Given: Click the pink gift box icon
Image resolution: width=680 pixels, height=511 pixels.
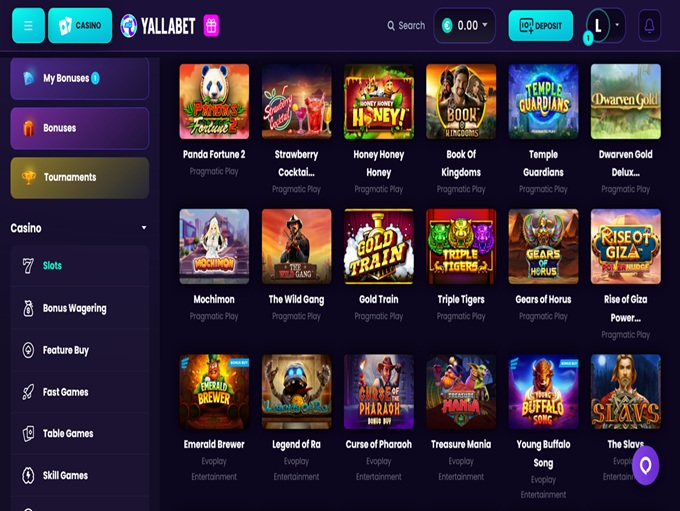Looking at the screenshot, I should coord(211,26).
